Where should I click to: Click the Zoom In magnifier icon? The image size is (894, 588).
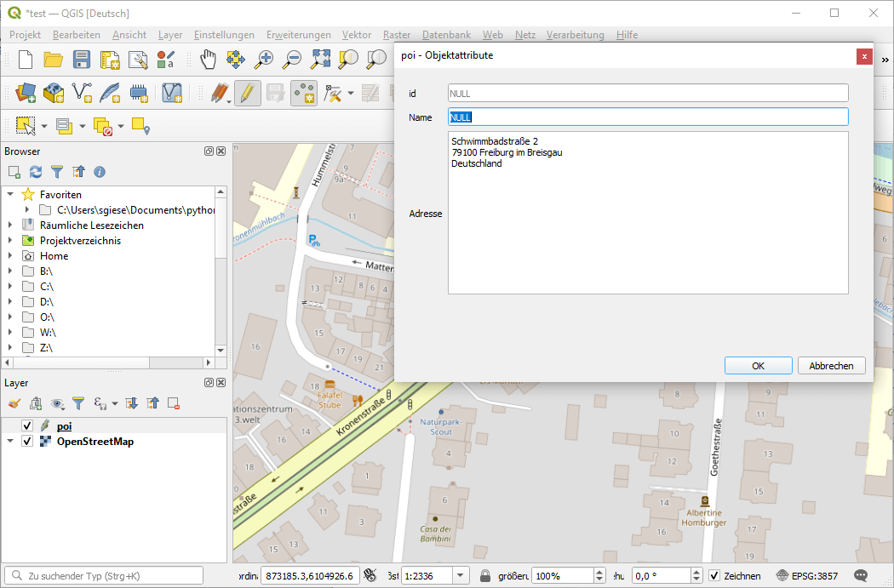coord(265,60)
